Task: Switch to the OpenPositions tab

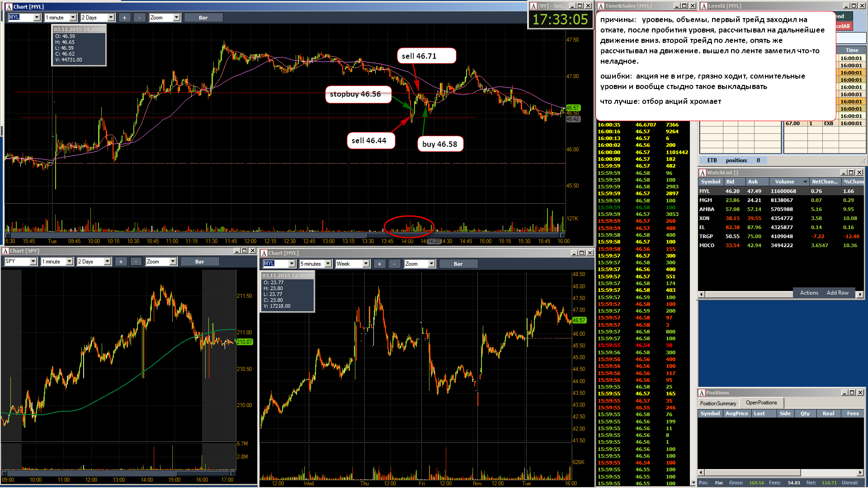Action: 761,403
